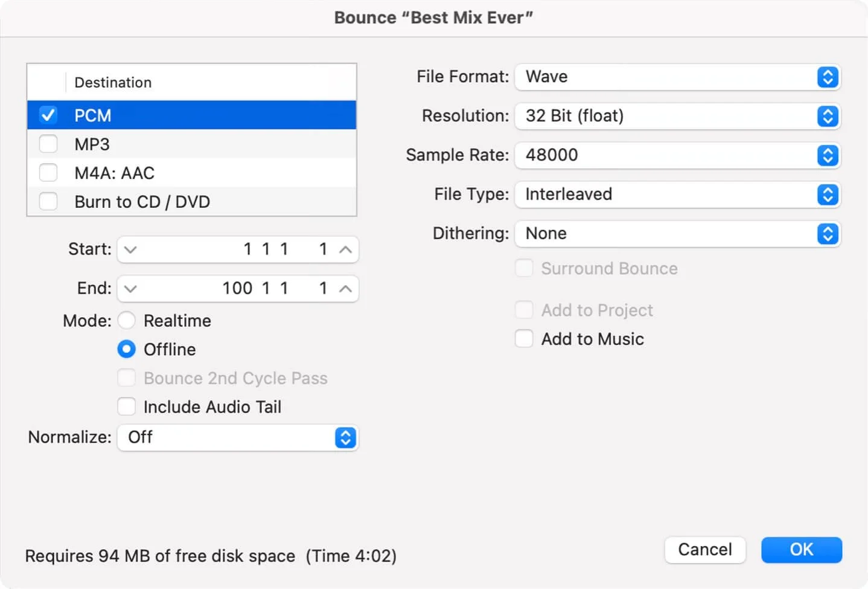Enable Include Audio Tail
Image resolution: width=868 pixels, height=589 pixels.
(126, 407)
